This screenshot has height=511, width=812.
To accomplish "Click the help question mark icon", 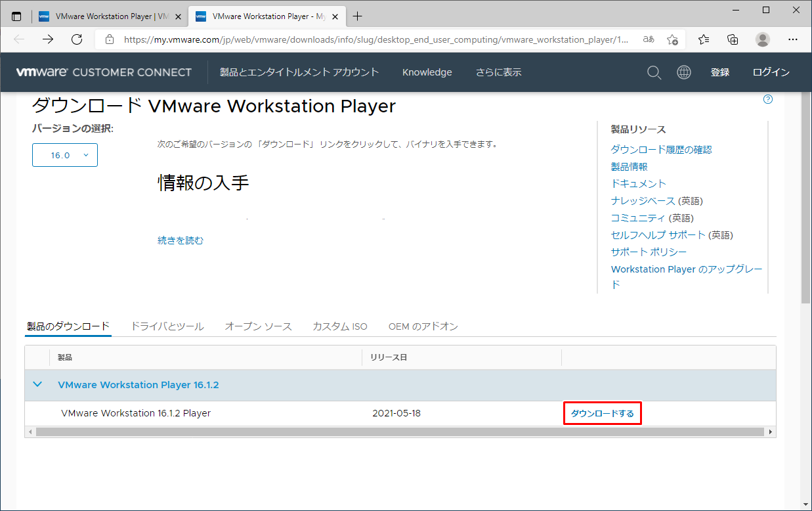I will (768, 100).
